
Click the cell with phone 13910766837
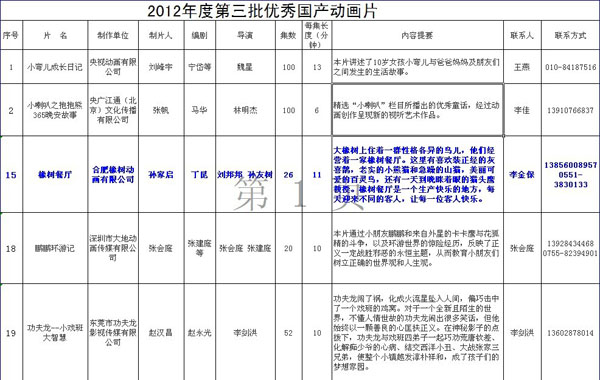coord(571,110)
